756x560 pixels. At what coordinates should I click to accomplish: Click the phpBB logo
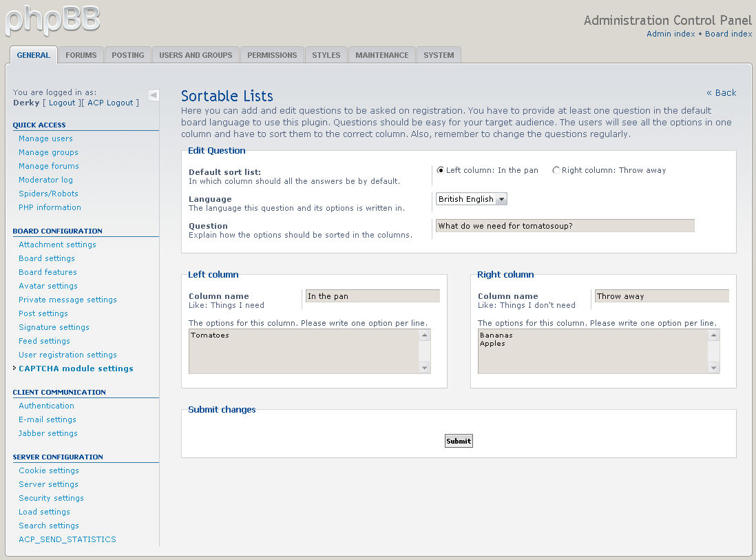53,19
